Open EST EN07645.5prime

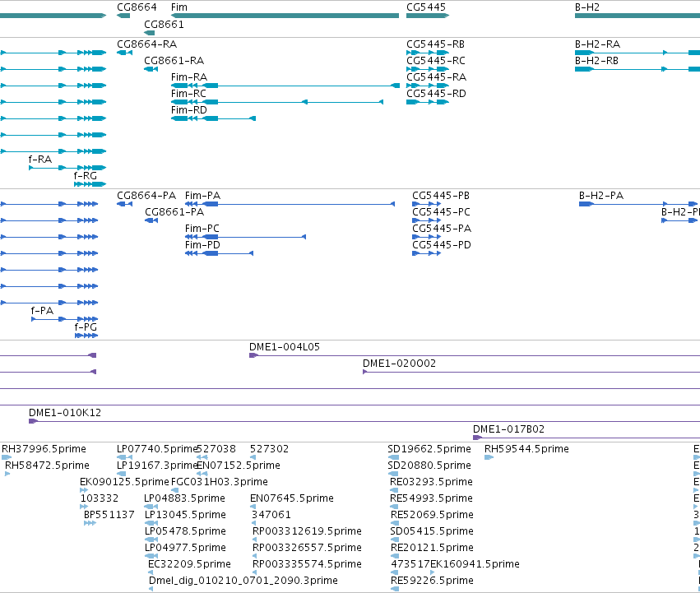click(292, 498)
